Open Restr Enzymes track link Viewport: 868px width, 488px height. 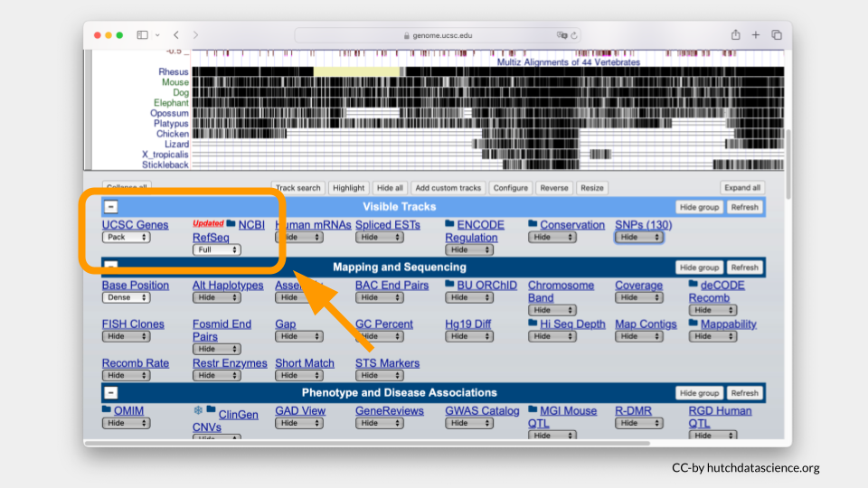pyautogui.click(x=230, y=363)
